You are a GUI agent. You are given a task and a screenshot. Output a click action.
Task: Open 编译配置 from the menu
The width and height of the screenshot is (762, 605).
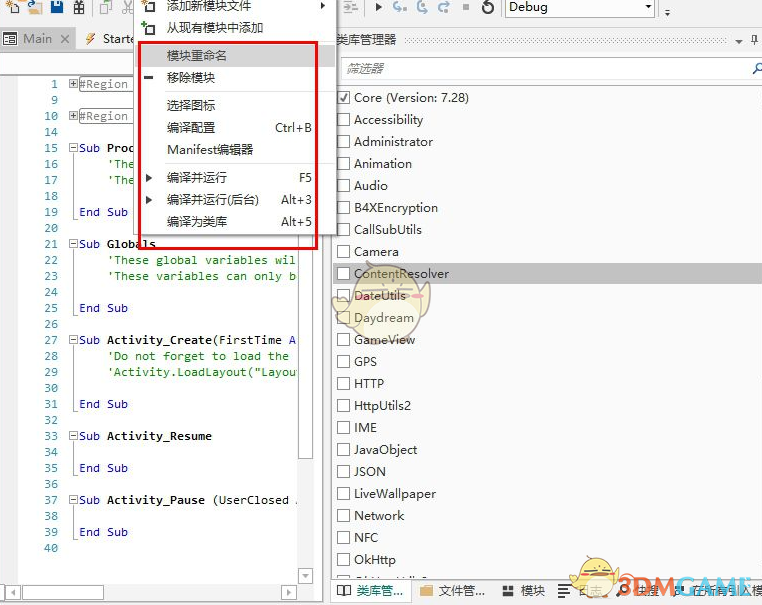click(236, 127)
